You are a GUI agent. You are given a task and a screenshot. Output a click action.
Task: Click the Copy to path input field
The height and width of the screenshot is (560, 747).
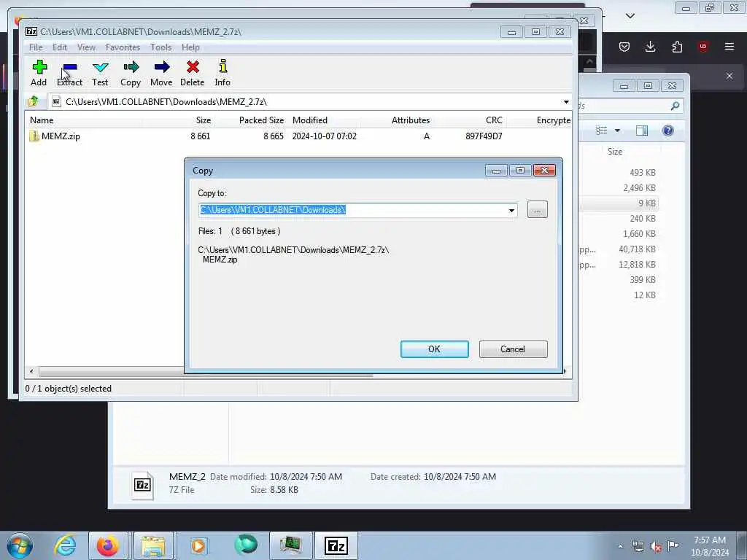(353, 210)
